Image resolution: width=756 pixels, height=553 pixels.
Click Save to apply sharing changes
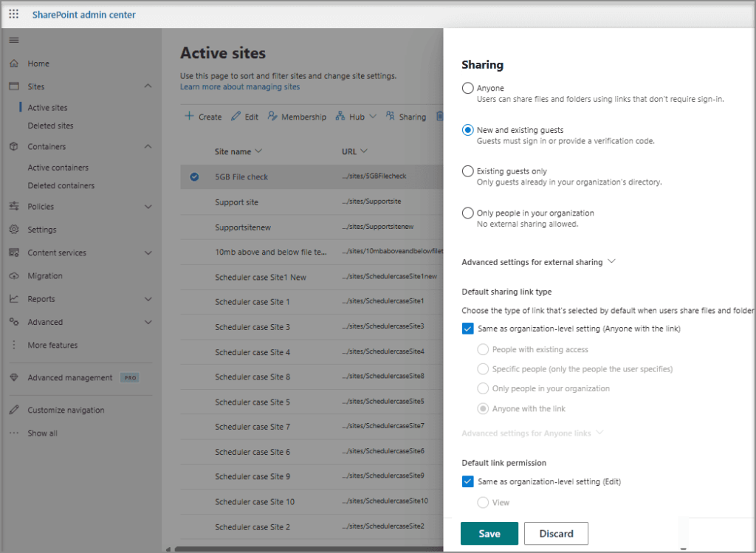pos(489,533)
